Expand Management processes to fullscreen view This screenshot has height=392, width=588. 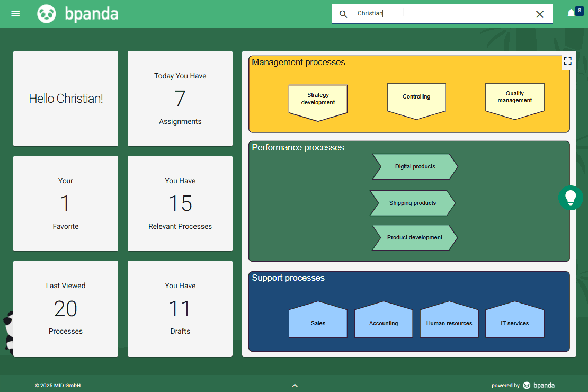click(567, 61)
